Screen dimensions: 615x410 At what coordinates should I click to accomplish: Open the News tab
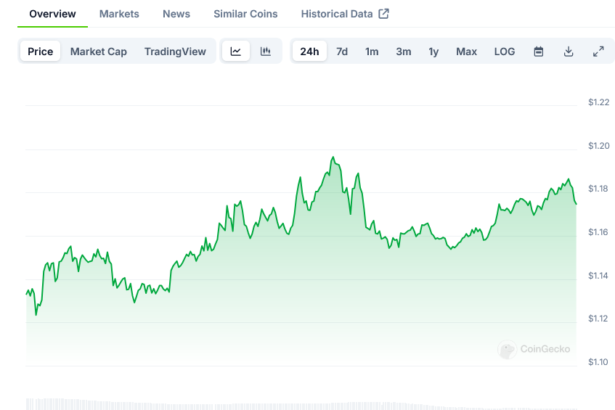[176, 14]
